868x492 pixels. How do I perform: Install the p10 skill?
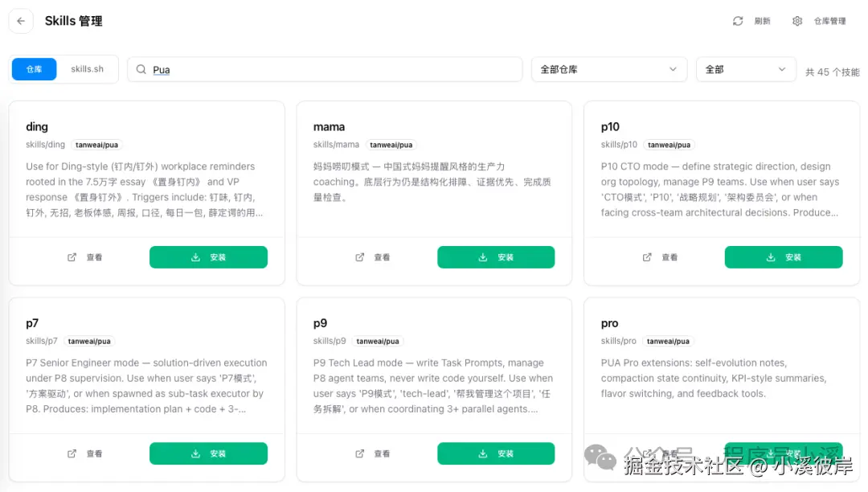[784, 257]
